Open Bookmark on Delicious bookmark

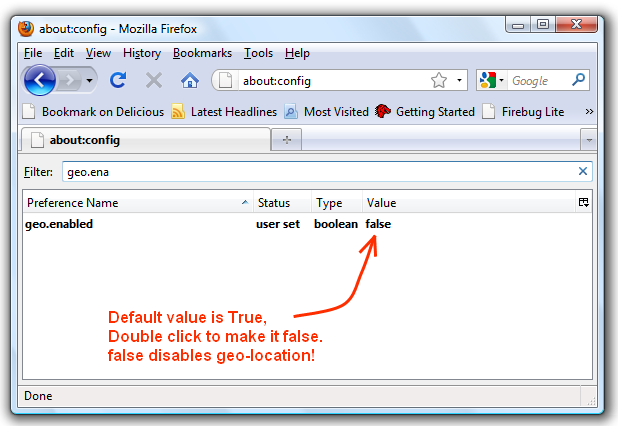(93, 111)
